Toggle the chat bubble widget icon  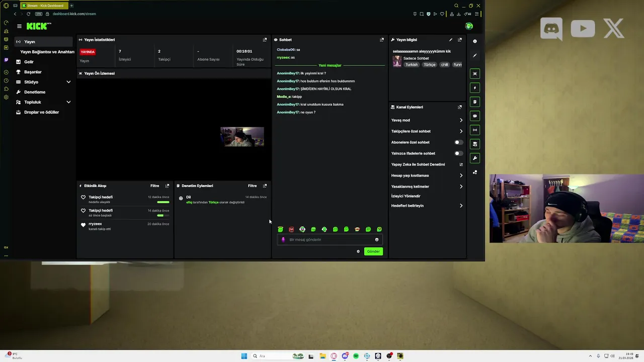(475, 116)
